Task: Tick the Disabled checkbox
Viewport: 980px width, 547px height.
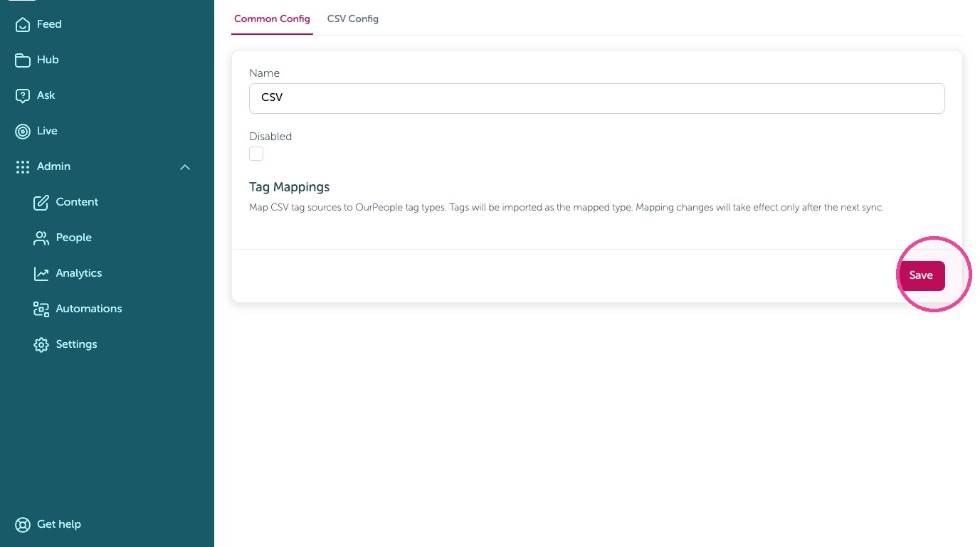Action: tap(256, 154)
